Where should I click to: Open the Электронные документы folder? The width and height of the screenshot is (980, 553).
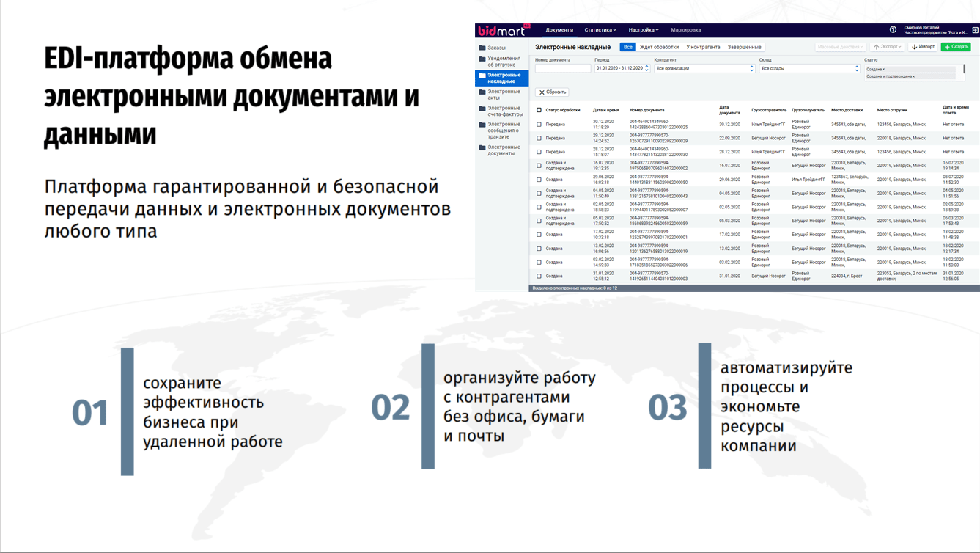click(x=506, y=148)
